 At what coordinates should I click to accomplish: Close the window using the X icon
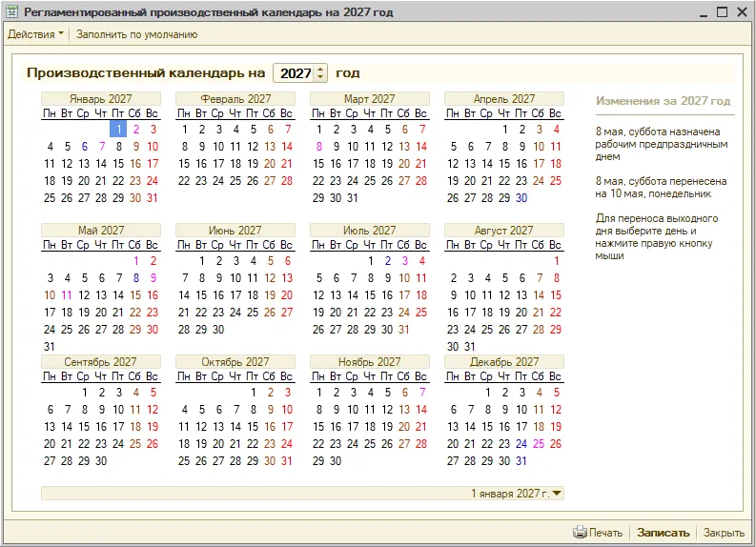click(743, 12)
